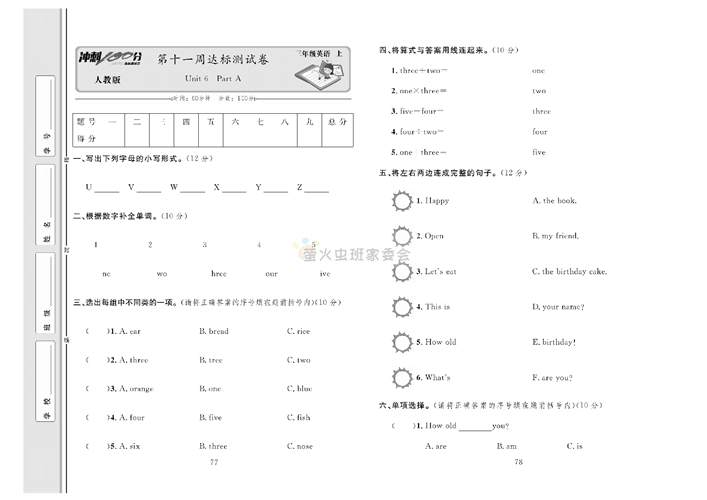
Task: Click the incomplete word 'hree' under number 3
Action: pos(219,274)
